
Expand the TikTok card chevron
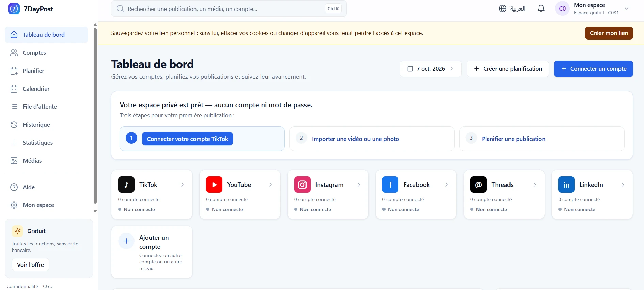tap(183, 184)
